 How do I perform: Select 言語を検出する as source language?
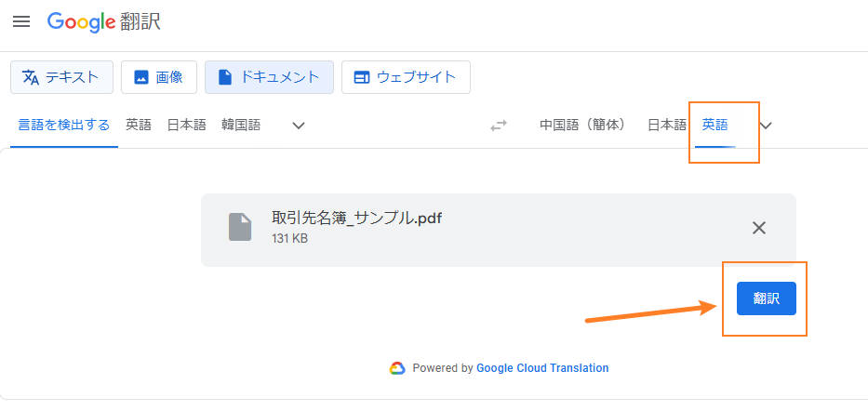(x=64, y=125)
